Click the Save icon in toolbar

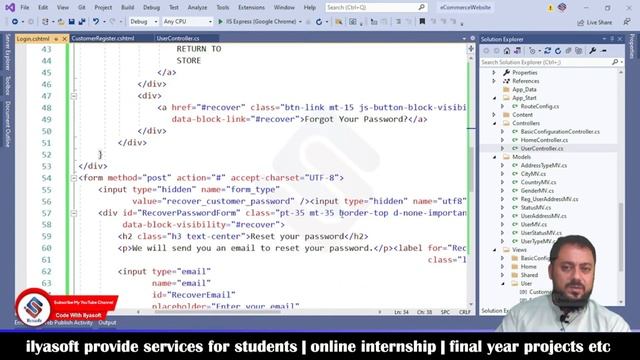(71, 22)
